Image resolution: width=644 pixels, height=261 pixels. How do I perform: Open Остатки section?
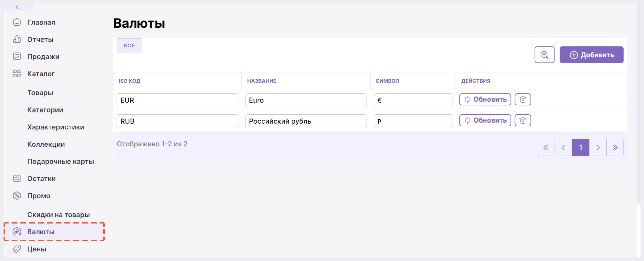(42, 178)
